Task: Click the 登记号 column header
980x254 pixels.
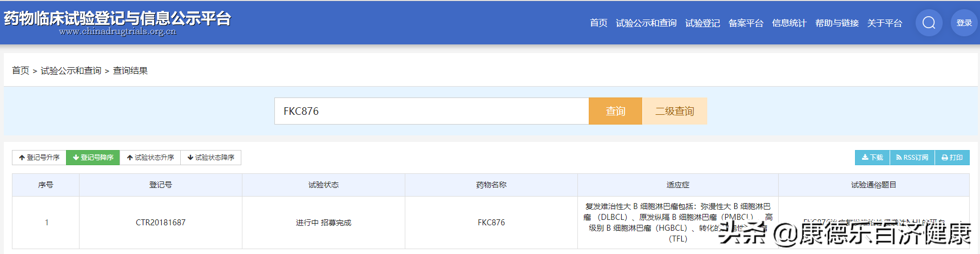Action: (161, 185)
